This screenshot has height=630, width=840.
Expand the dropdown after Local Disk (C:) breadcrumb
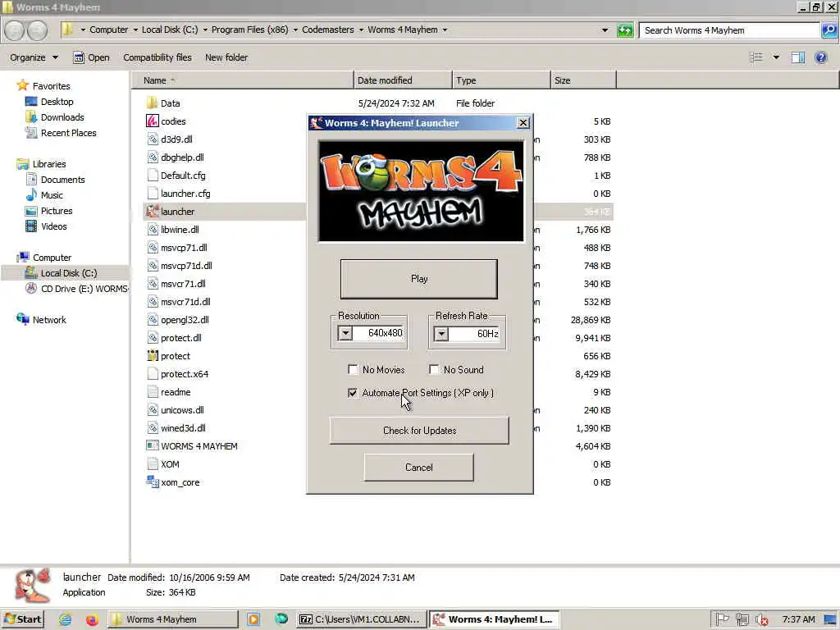point(204,30)
